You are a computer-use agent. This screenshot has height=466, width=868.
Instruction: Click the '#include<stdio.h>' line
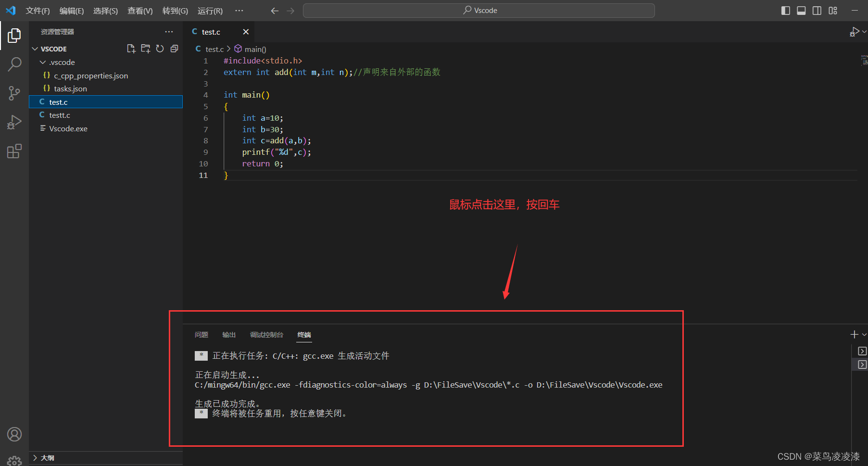(263, 61)
